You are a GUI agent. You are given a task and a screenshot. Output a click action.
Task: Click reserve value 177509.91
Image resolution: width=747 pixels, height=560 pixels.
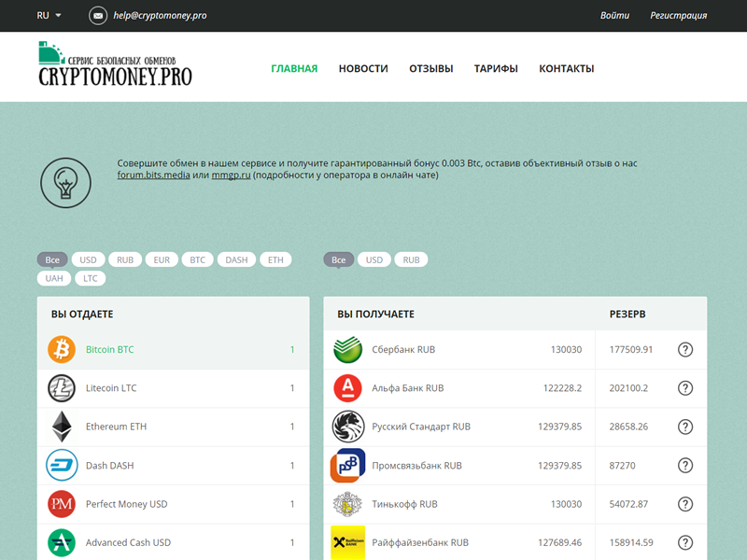point(631,349)
